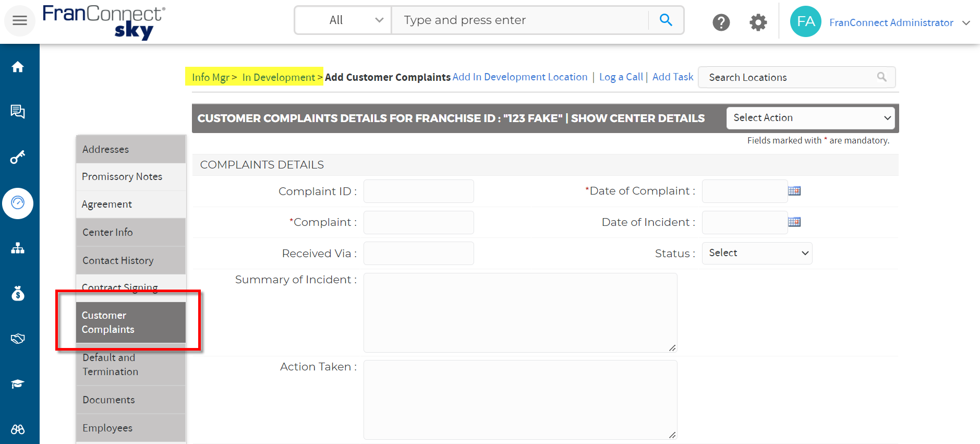980x444 pixels.
Task: Open the Addresses tab
Action: pos(131,149)
